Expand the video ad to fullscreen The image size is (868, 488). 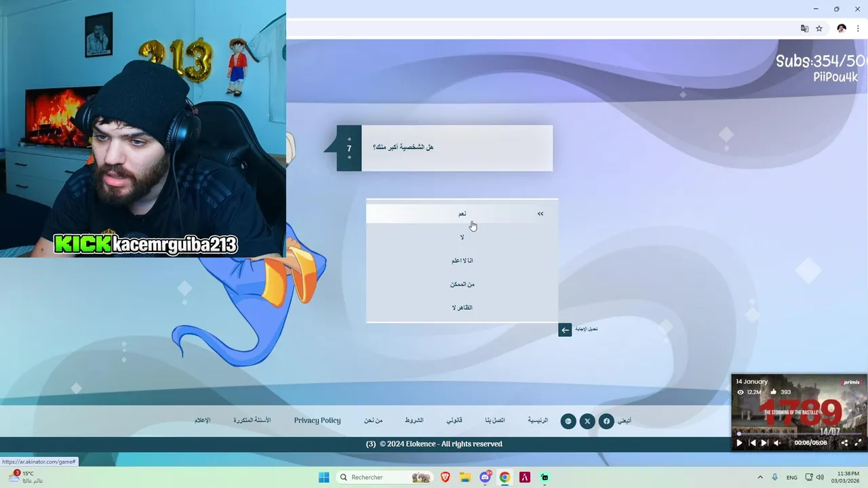click(x=858, y=443)
